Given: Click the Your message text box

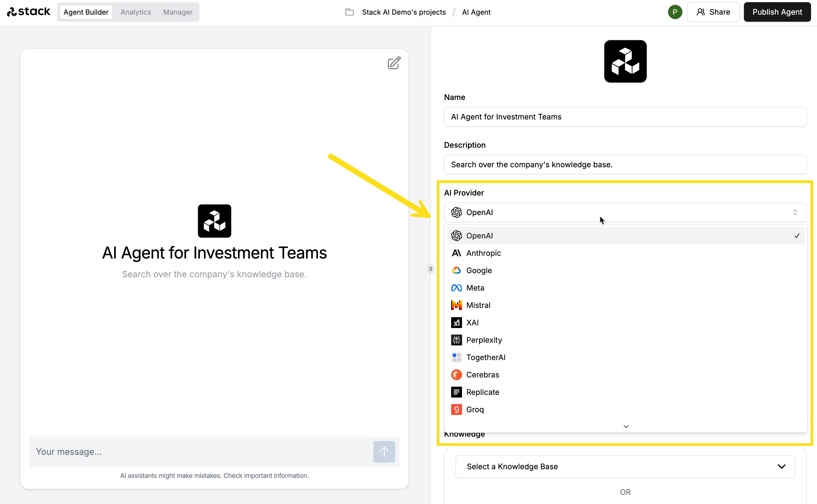Looking at the screenshot, I should (201, 452).
